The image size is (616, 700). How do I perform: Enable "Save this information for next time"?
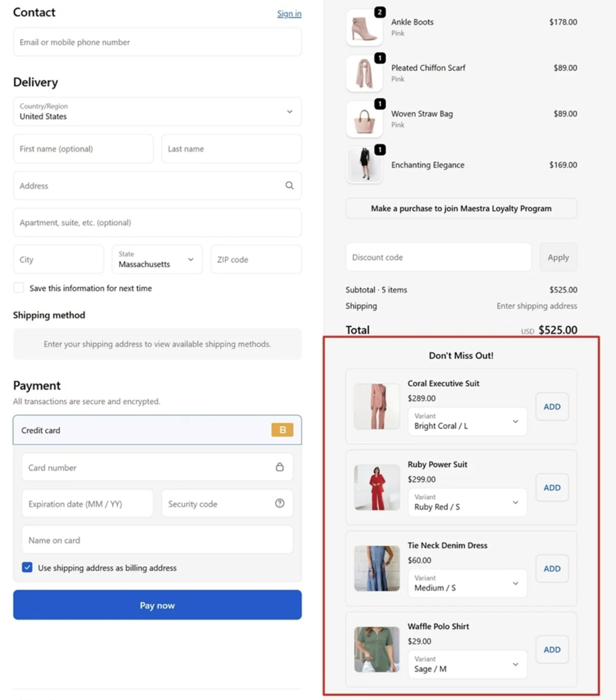coord(19,287)
